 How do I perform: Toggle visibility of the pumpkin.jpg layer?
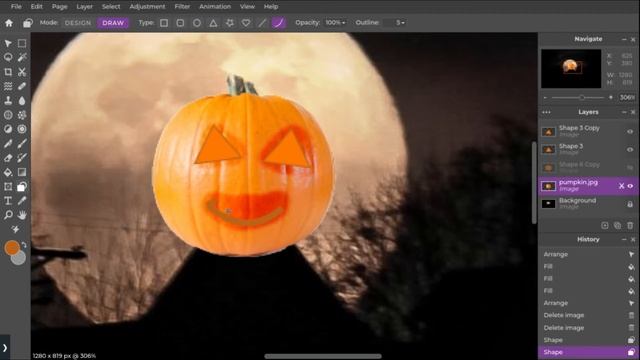tap(630, 186)
